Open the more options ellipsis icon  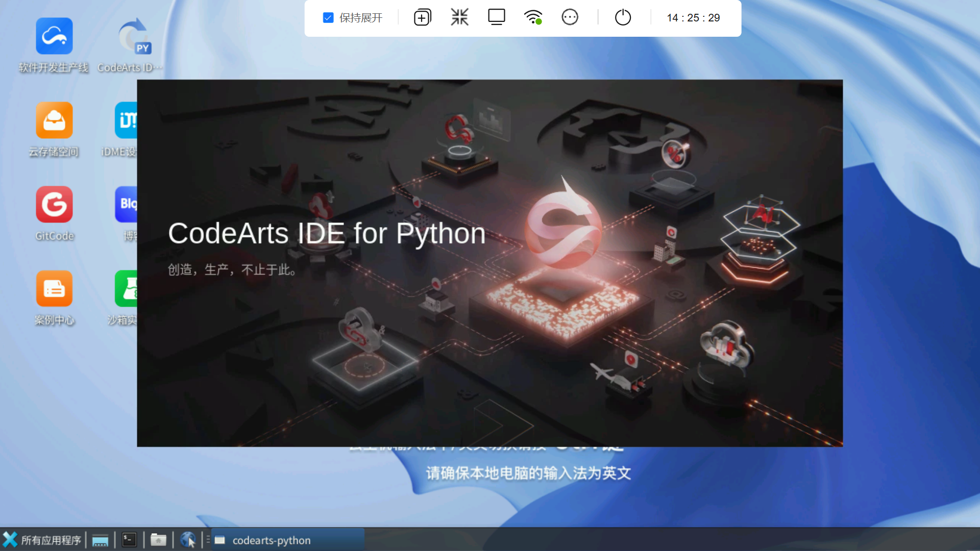pyautogui.click(x=570, y=18)
